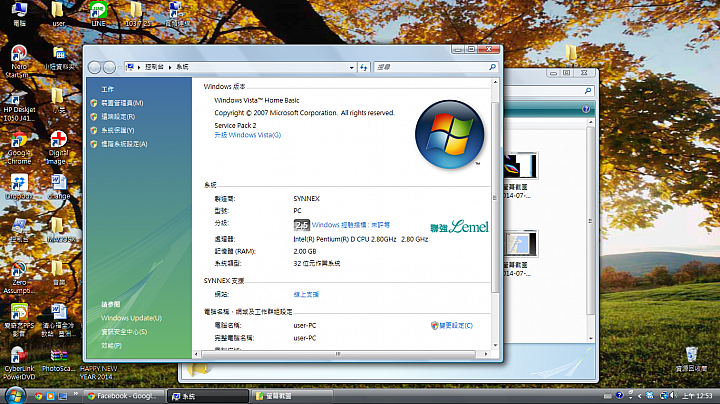The height and width of the screenshot is (404, 720).
Task: Launch Chrome from the Quick Launch bar
Action: pyautogui.click(x=39, y=396)
